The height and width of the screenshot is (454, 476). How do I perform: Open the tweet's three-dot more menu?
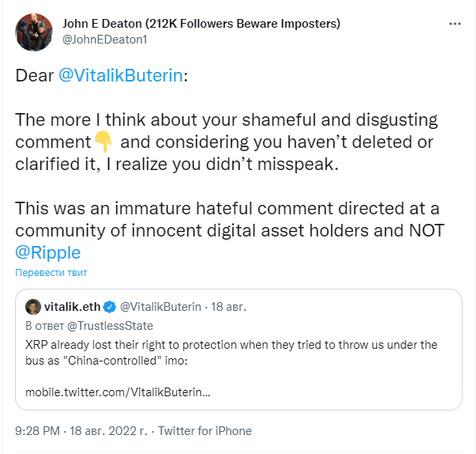coord(455,24)
